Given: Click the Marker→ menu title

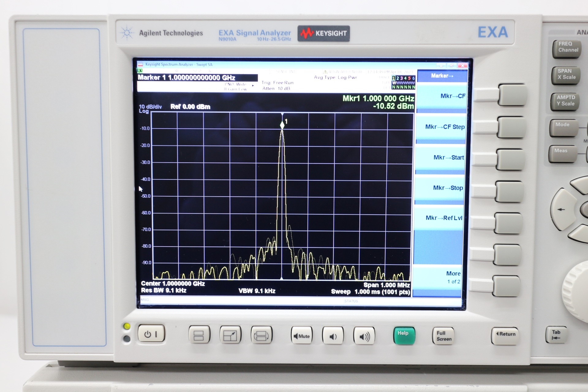Looking at the screenshot, I should pyautogui.click(x=442, y=76).
